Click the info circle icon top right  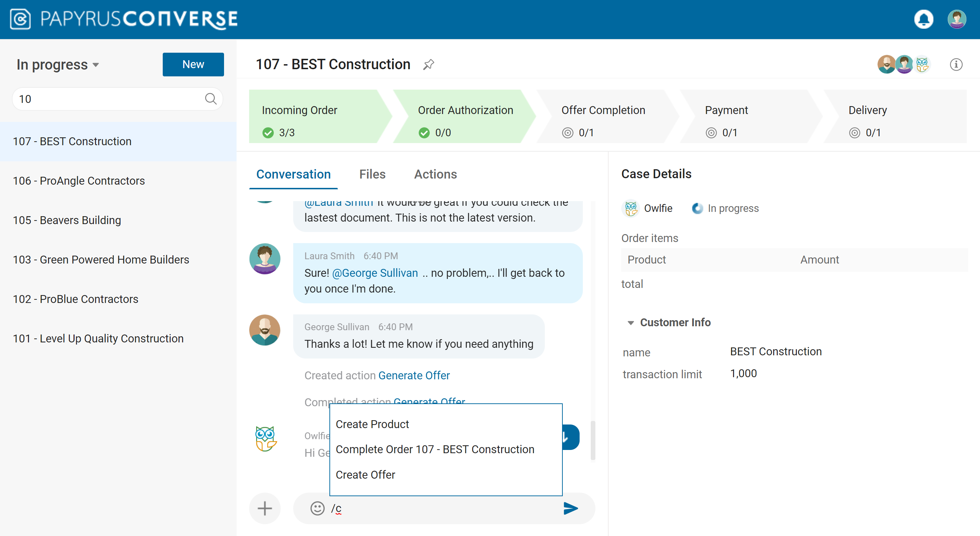[956, 64]
